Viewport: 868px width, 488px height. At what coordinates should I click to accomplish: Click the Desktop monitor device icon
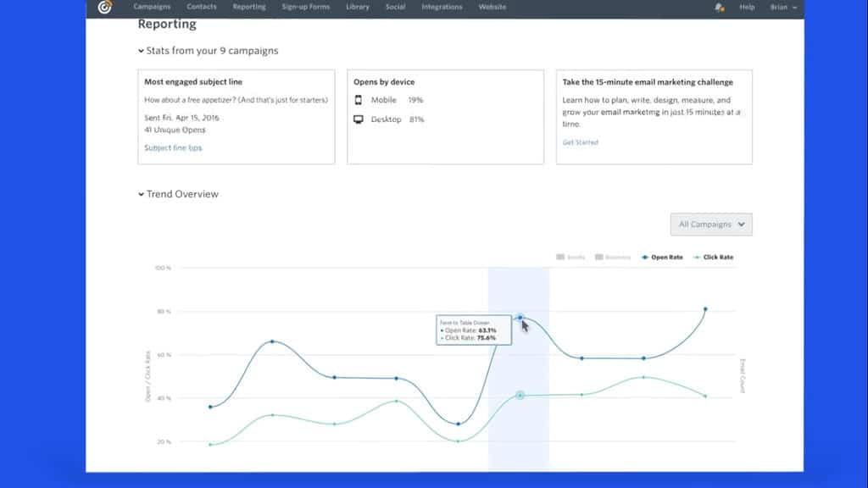[359, 119]
